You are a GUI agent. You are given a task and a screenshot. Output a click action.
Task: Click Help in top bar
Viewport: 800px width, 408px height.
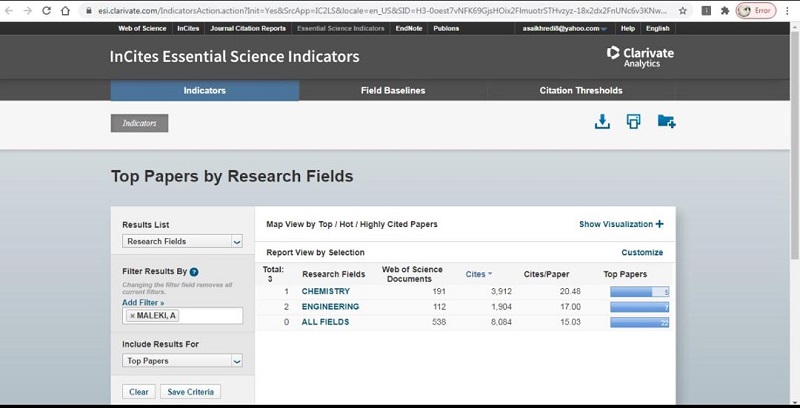(x=628, y=29)
